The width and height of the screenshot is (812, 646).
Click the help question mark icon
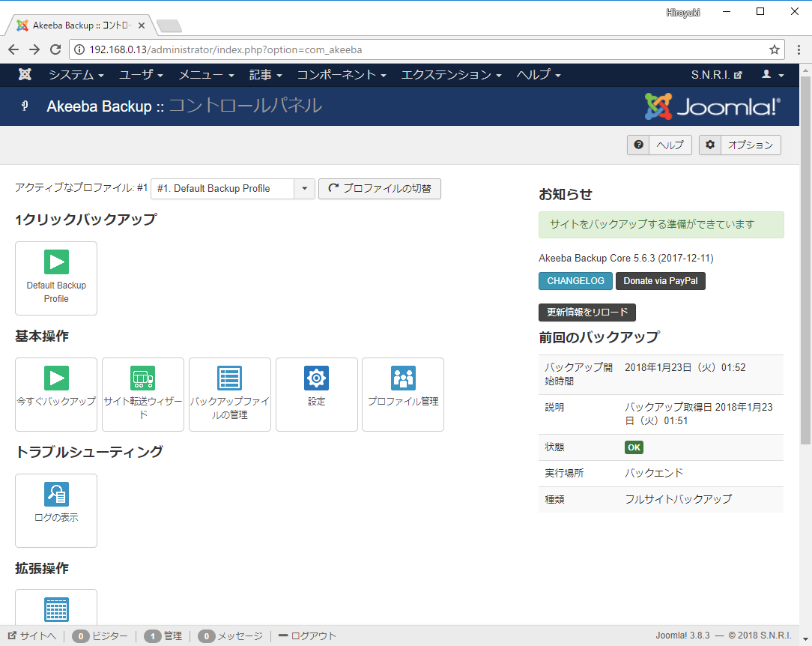(x=638, y=145)
